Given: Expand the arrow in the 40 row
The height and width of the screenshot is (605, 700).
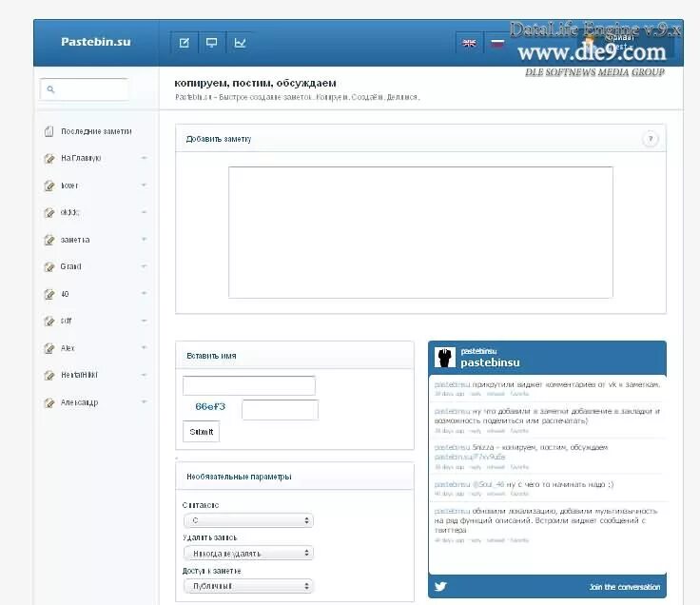Looking at the screenshot, I should pos(144,293).
